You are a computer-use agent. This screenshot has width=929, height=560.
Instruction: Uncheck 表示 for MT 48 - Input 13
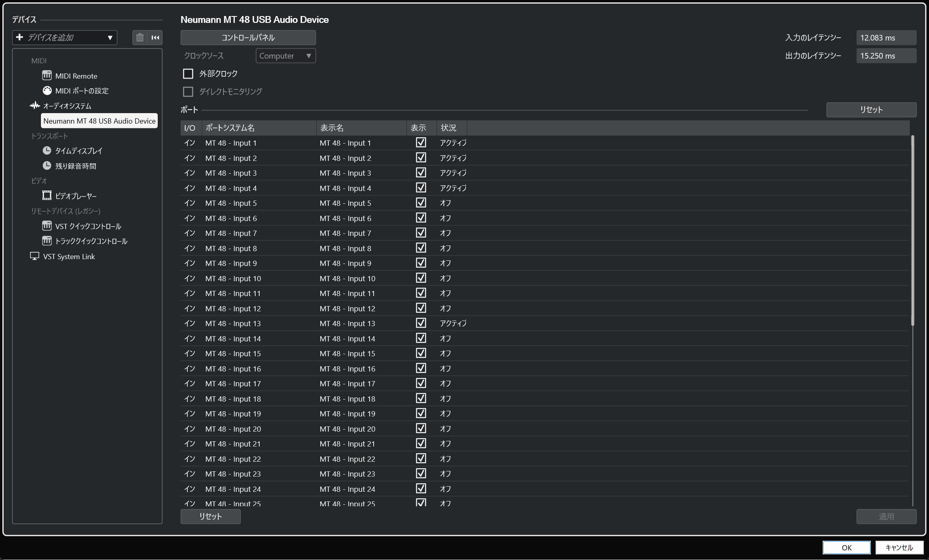pyautogui.click(x=421, y=323)
